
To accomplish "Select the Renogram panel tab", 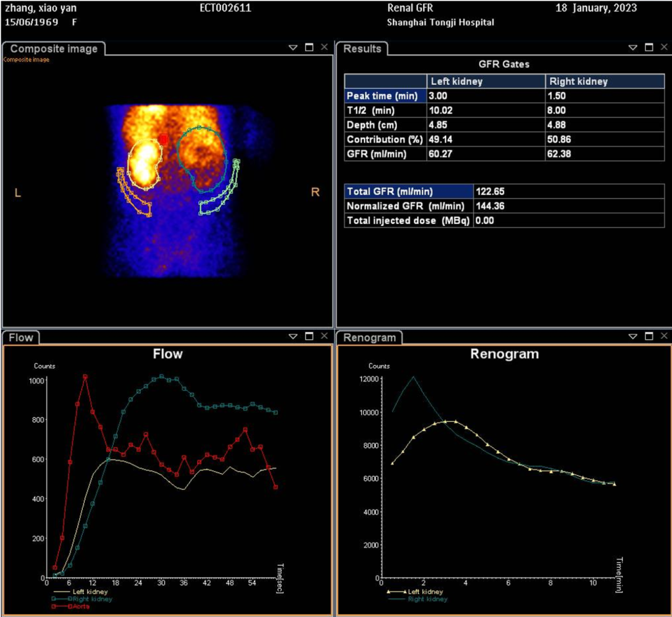I will point(370,338).
